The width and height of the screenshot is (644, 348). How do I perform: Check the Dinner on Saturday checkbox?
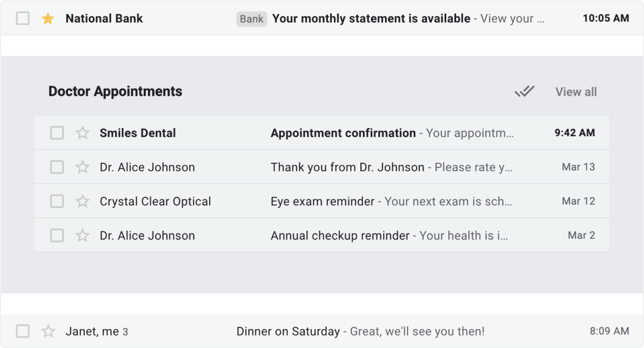22,331
